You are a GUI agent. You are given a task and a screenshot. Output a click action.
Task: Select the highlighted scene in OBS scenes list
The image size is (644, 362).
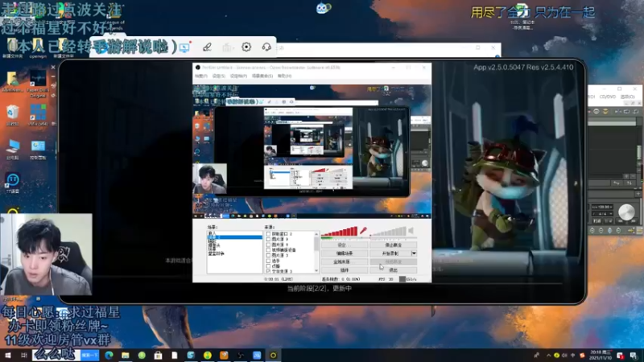coord(234,237)
